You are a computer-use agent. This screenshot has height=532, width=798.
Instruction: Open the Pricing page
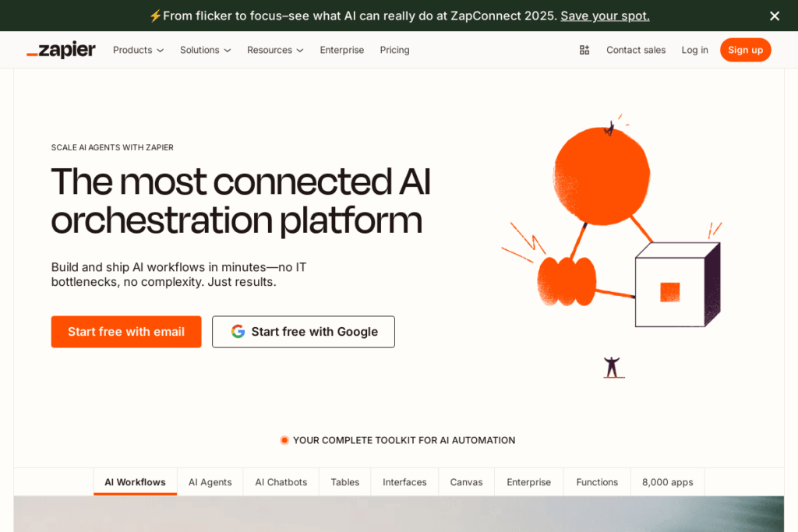coord(394,50)
